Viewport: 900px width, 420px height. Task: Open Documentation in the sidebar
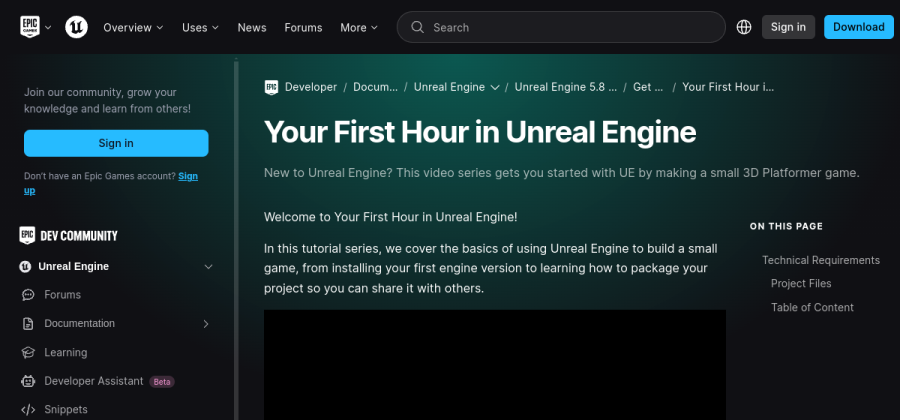pyautogui.click(x=79, y=324)
